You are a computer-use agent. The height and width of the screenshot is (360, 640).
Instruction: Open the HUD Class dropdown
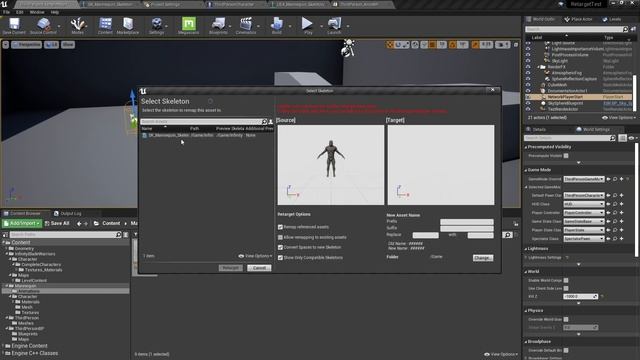point(584,204)
